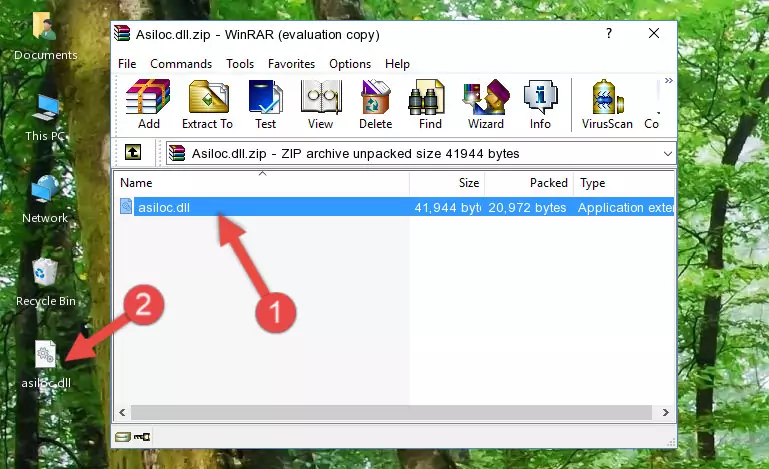Expand hidden toolbar items chevron
Image resolution: width=769 pixels, height=469 pixels.
(x=668, y=81)
